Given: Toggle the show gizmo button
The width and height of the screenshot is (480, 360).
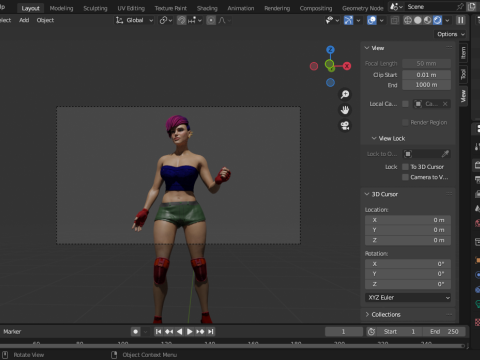Looking at the screenshot, I should coord(349,20).
